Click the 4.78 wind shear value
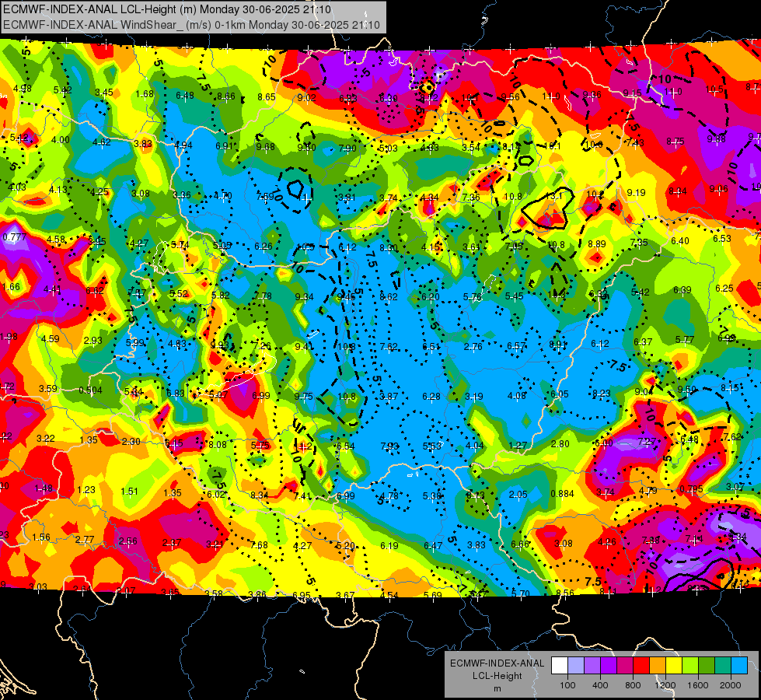761x700 pixels. 389,496
